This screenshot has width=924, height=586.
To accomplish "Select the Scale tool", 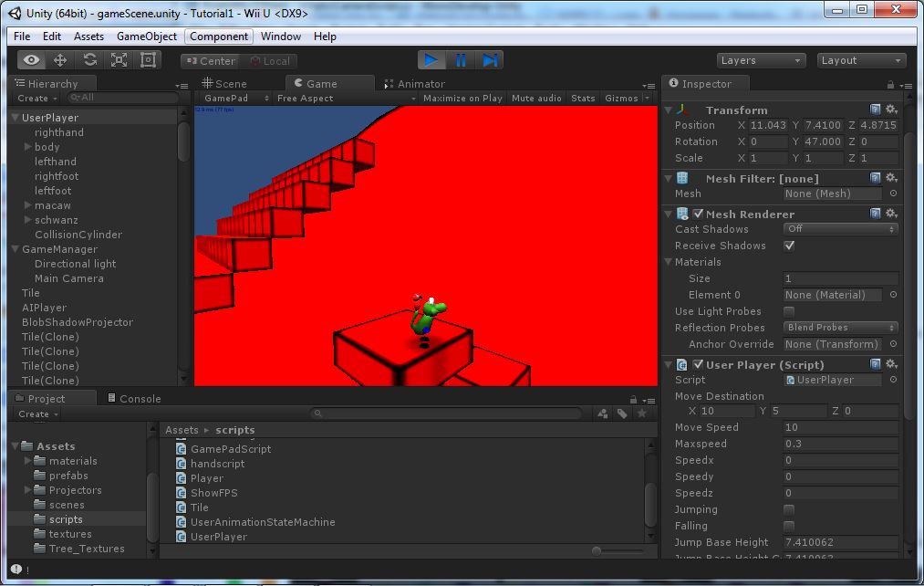I will pyautogui.click(x=119, y=60).
